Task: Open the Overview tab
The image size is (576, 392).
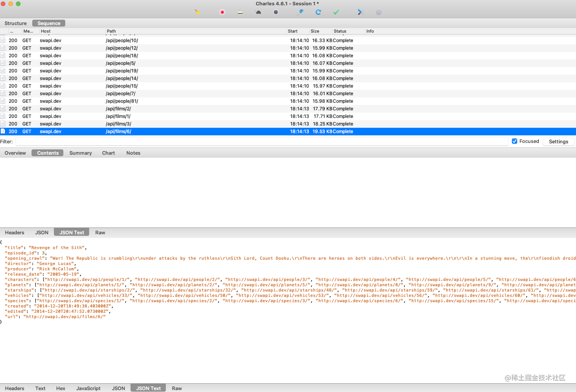Action: coord(15,153)
